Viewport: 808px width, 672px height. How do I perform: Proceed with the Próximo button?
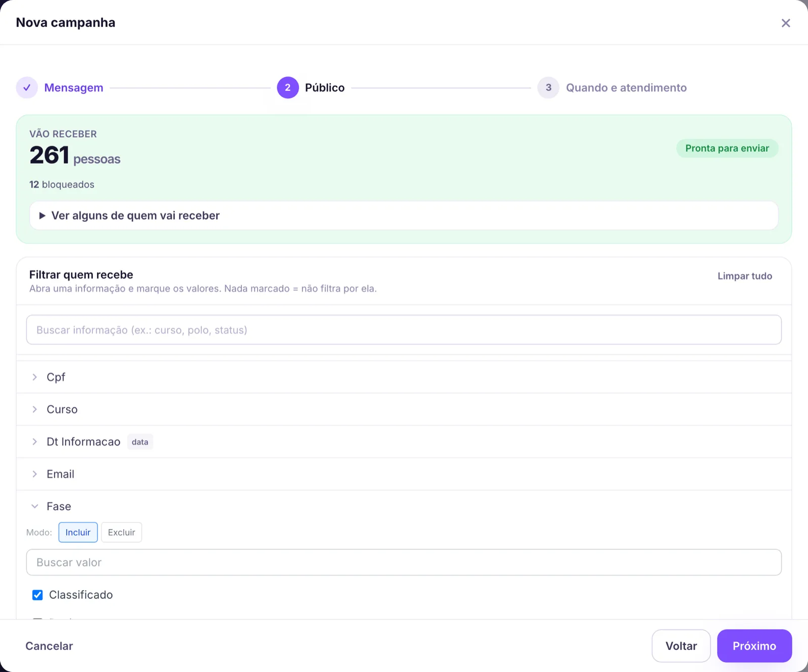[754, 646]
